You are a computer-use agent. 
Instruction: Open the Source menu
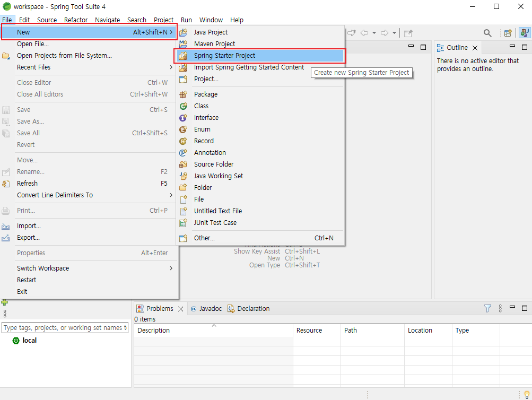[x=47, y=20]
